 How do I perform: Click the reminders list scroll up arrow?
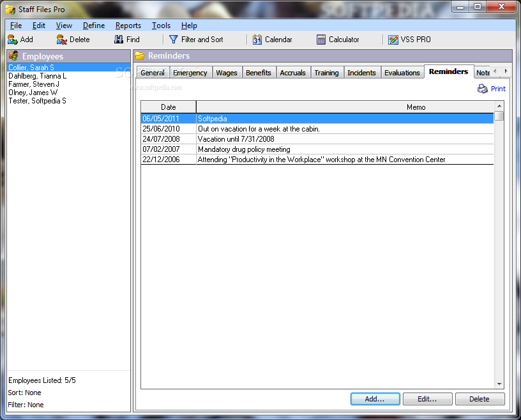coord(499,106)
